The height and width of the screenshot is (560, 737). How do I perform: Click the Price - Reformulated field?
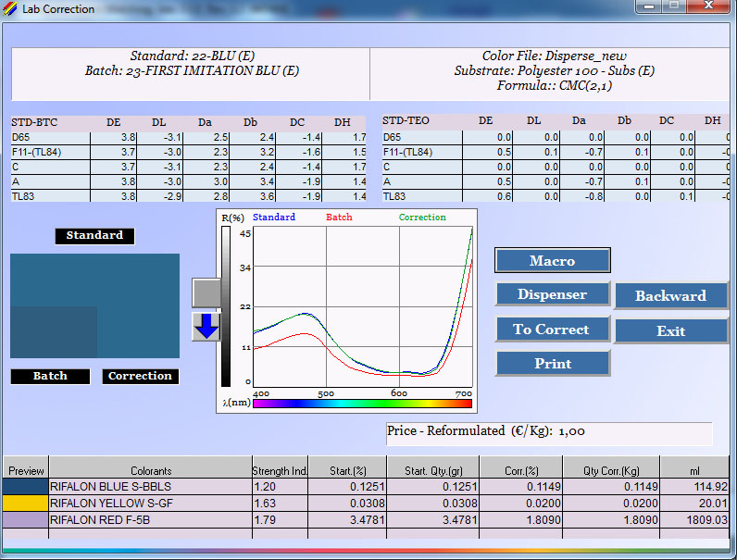pos(549,432)
